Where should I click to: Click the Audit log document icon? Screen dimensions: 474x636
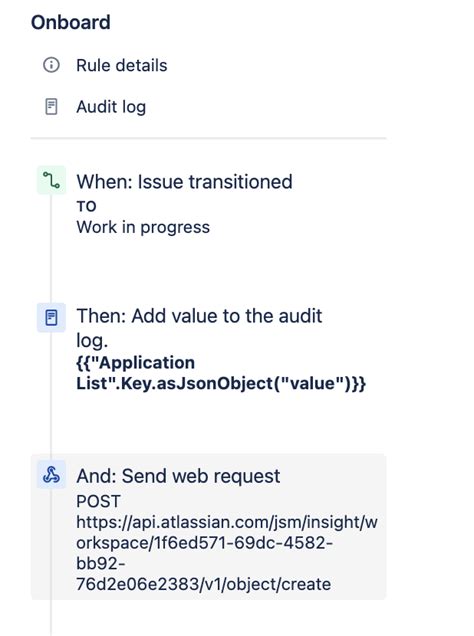tap(51, 107)
